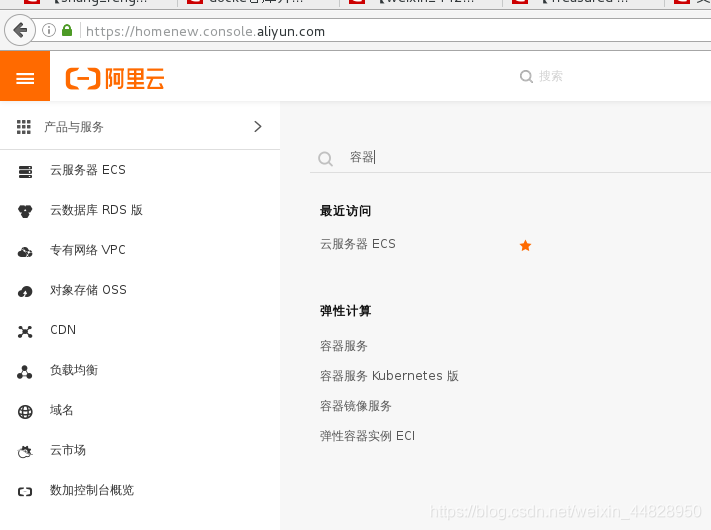This screenshot has width=711, height=530.
Task: Open the 容器服务 link
Action: point(344,346)
